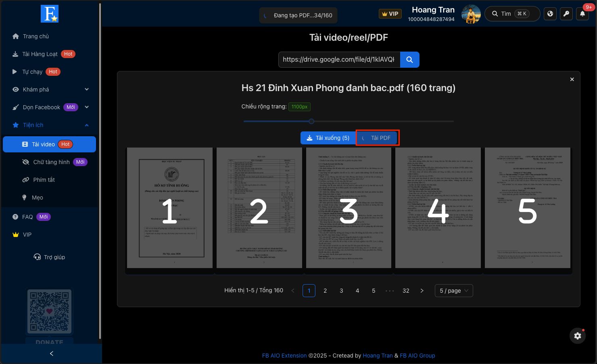The width and height of the screenshot is (597, 364).
Task: Go to previous page arrow
Action: (293, 291)
